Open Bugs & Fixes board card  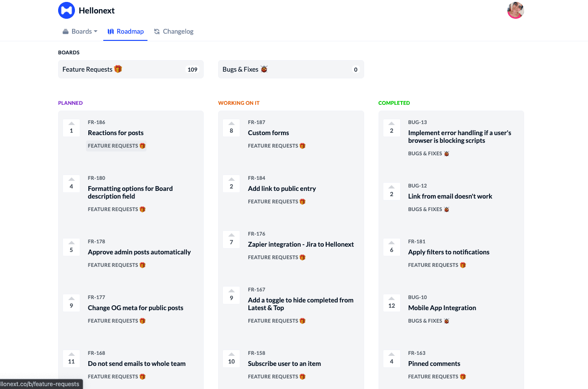291,69
